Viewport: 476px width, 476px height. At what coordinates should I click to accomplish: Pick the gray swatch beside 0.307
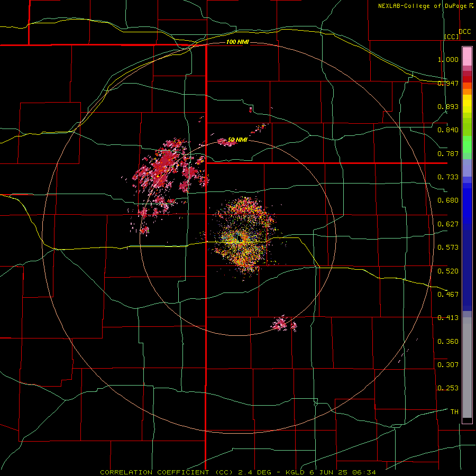pyautogui.click(x=467, y=368)
